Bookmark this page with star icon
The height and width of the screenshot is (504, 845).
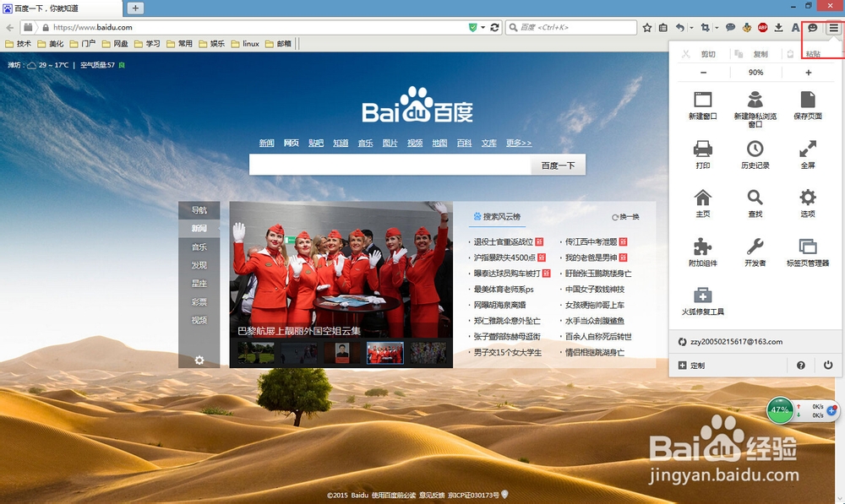pos(647,28)
